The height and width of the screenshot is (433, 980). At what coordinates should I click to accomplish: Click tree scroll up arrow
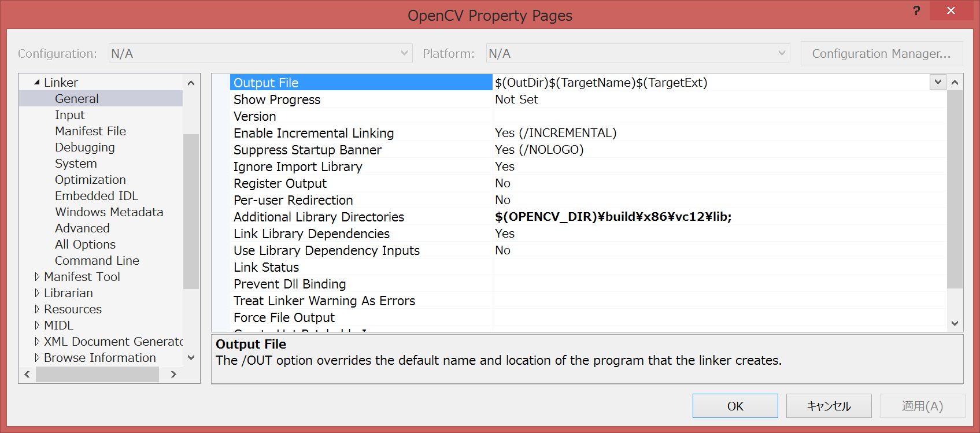click(191, 83)
